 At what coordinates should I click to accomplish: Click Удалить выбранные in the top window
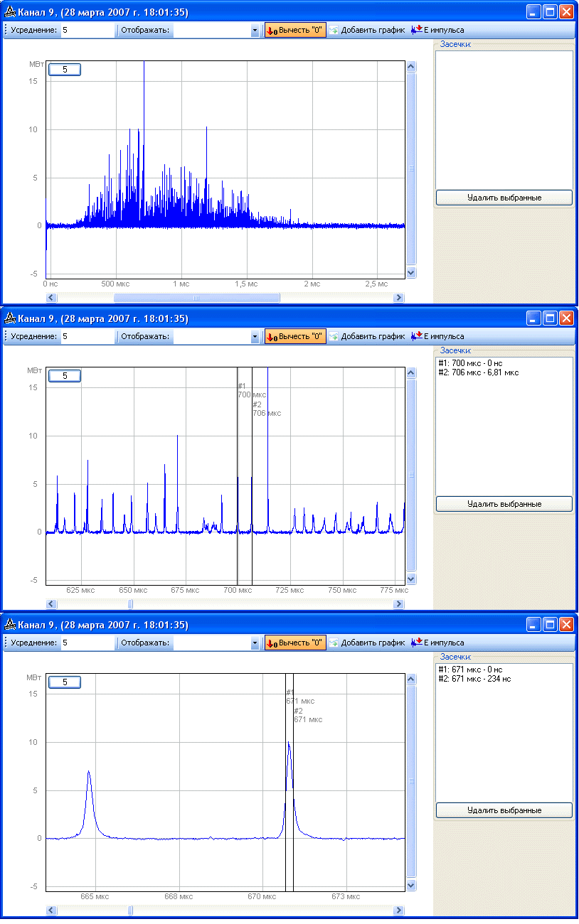click(504, 198)
